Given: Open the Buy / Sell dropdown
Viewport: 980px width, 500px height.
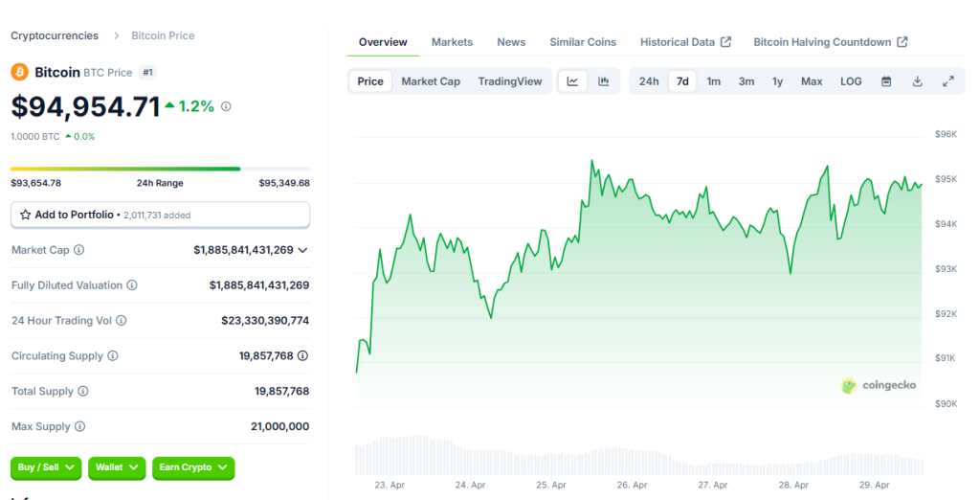Looking at the screenshot, I should point(46,467).
